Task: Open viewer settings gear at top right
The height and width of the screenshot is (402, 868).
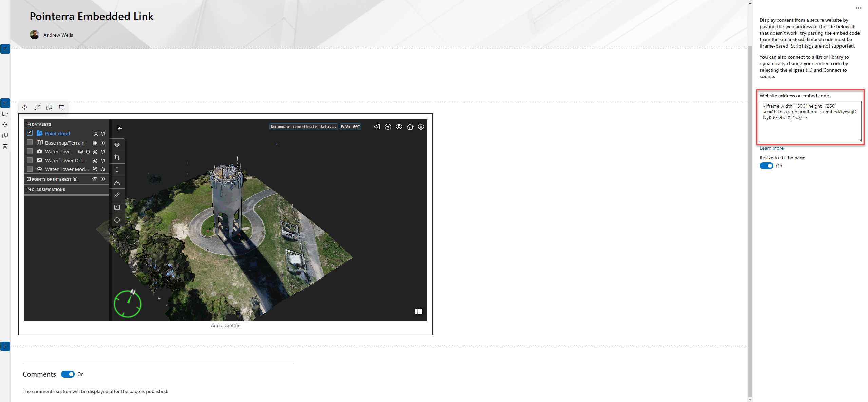Action: click(421, 127)
